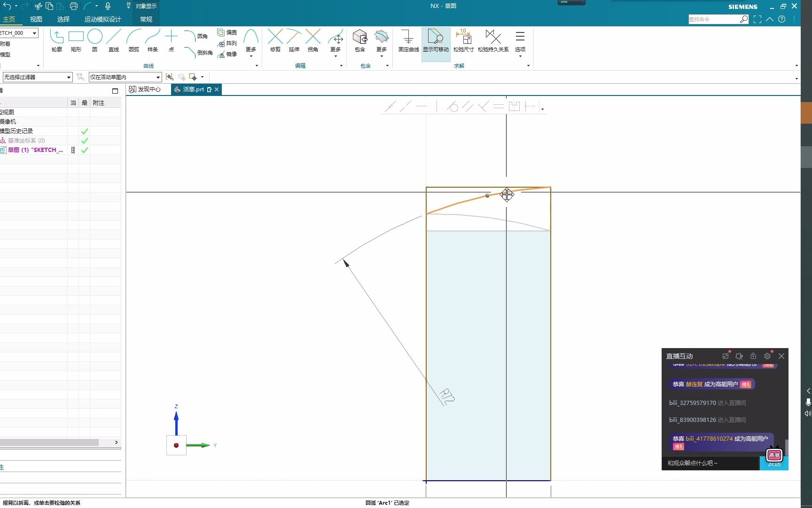812x508 pixels.
Task: Open the 发现中心 document tab
Action: point(145,89)
